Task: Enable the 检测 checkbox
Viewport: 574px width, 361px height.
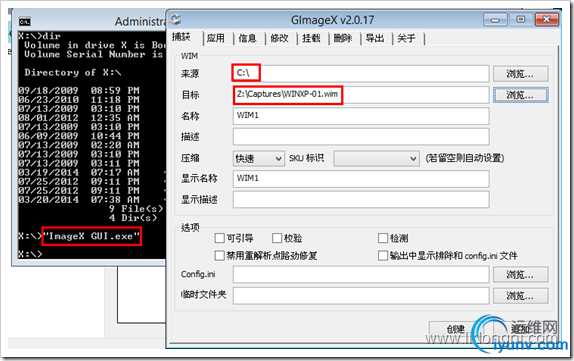Action: point(383,238)
